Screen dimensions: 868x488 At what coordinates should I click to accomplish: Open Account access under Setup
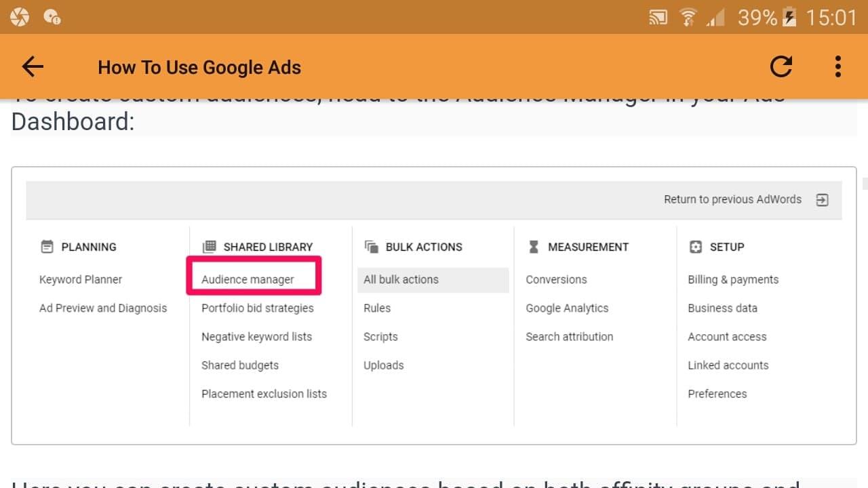point(727,336)
